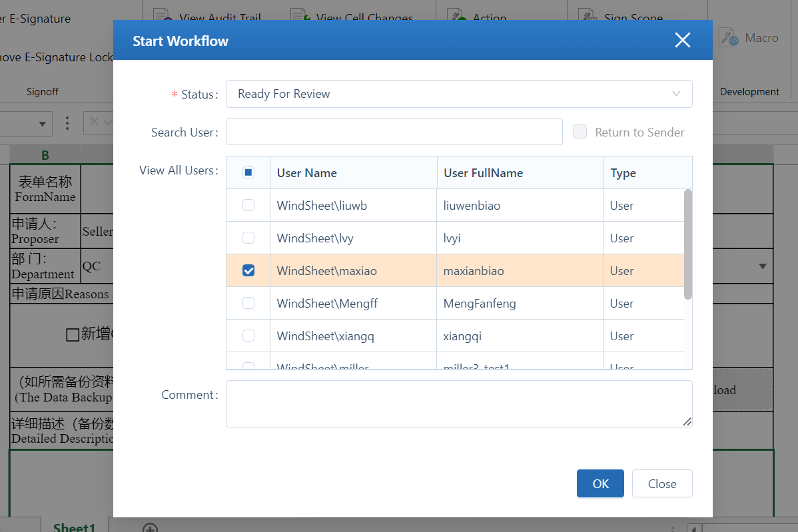The width and height of the screenshot is (798, 532).
Task: Switch to the Sheet1 tab
Action: click(74, 527)
